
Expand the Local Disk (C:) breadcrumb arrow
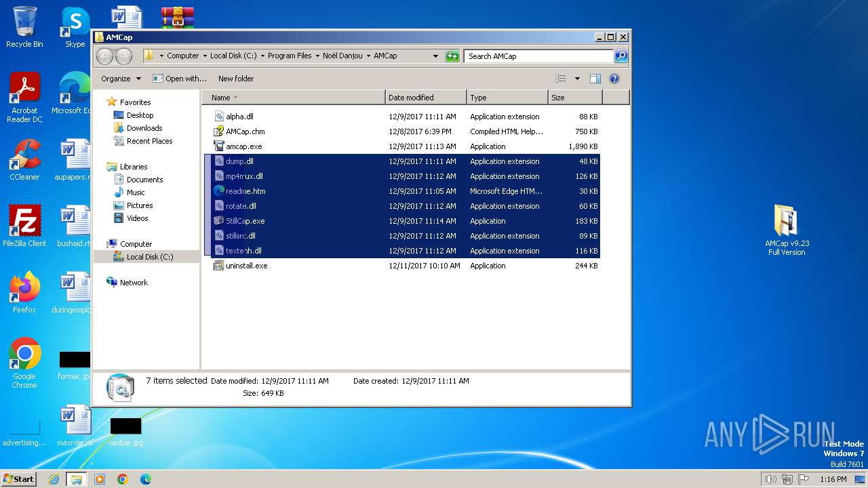262,56
